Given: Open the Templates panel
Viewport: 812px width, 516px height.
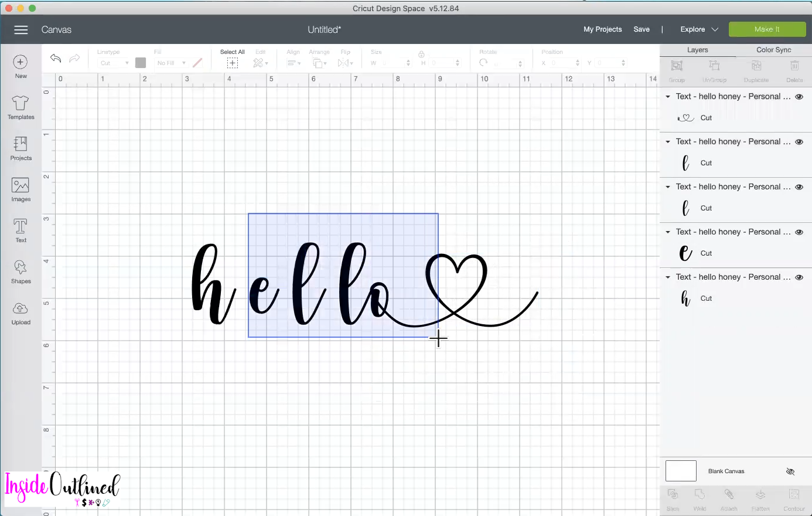Looking at the screenshot, I should pyautogui.click(x=21, y=107).
